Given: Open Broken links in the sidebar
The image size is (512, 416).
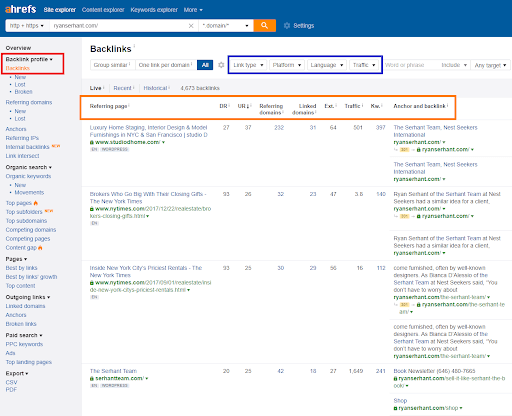Looking at the screenshot, I should click(x=21, y=324).
